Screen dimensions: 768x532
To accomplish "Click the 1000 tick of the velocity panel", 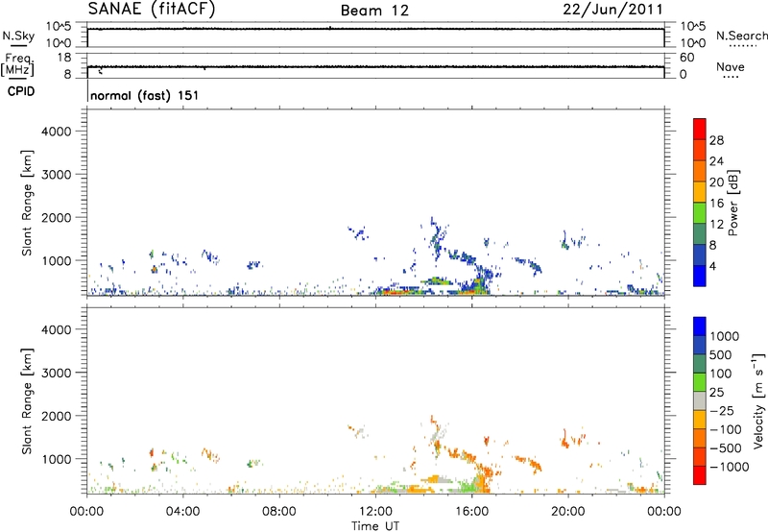I will click(56, 459).
